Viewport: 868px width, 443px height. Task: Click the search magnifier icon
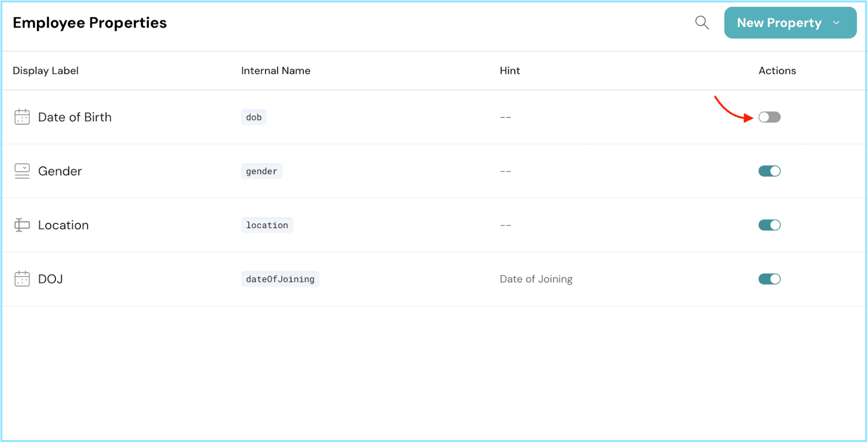pos(701,23)
